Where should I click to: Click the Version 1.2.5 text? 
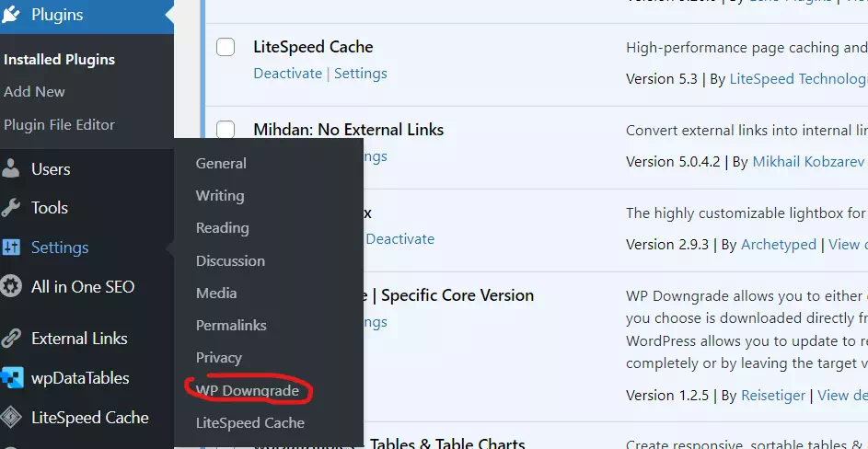pos(667,396)
